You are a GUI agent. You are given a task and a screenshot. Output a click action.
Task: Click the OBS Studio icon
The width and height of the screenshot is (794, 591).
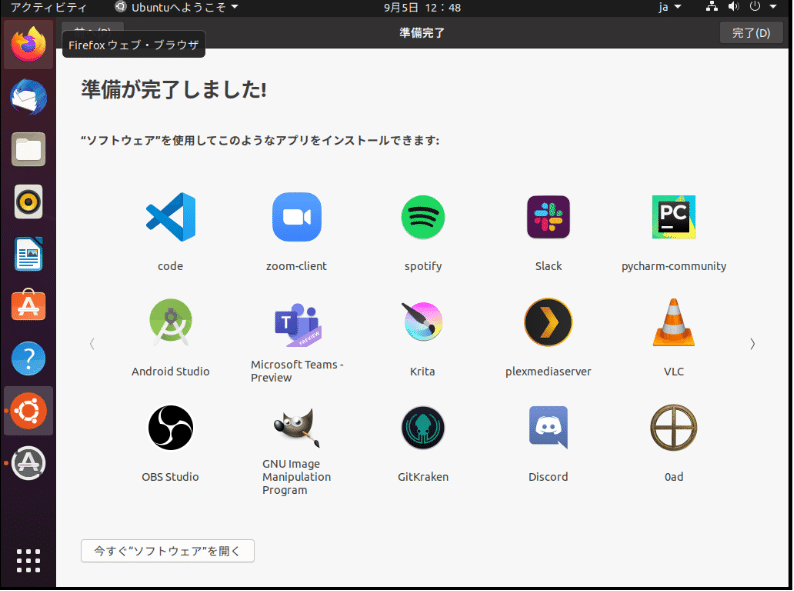(x=171, y=427)
